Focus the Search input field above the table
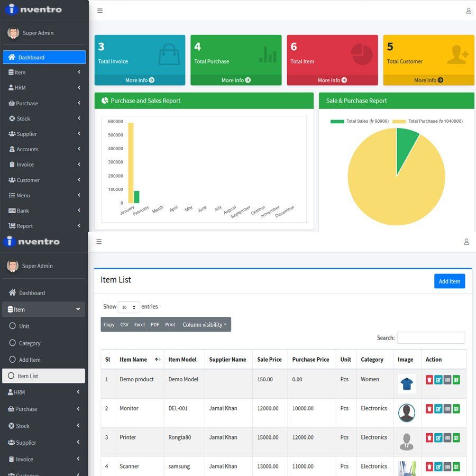The width and height of the screenshot is (476, 476). pos(431,337)
